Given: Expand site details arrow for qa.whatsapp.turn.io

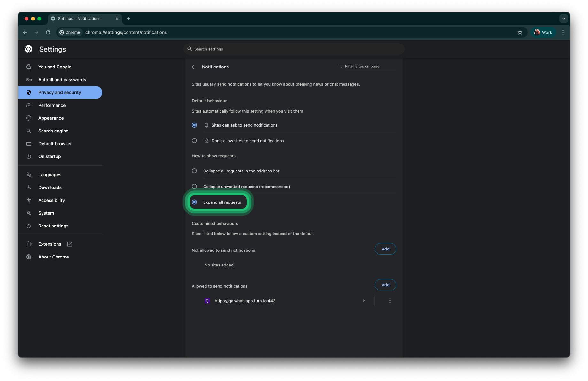Looking at the screenshot, I should [x=364, y=301].
